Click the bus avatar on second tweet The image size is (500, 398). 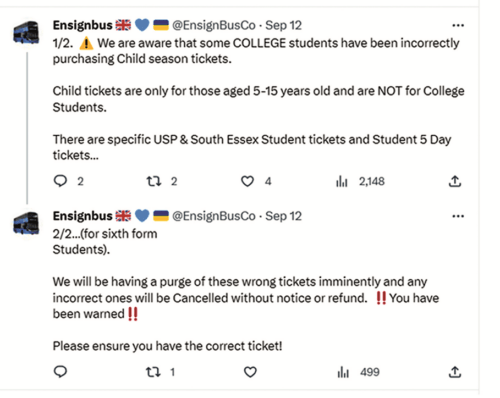(x=26, y=223)
